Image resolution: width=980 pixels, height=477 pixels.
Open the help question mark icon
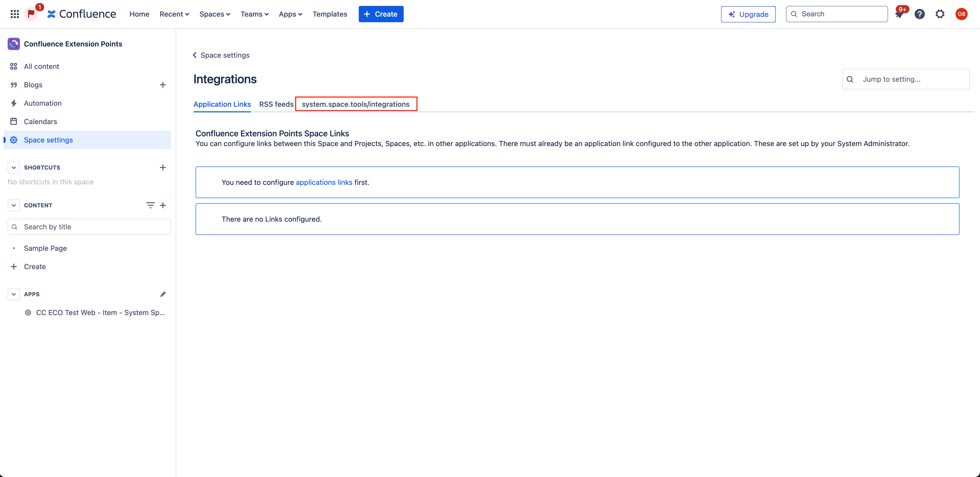tap(919, 14)
